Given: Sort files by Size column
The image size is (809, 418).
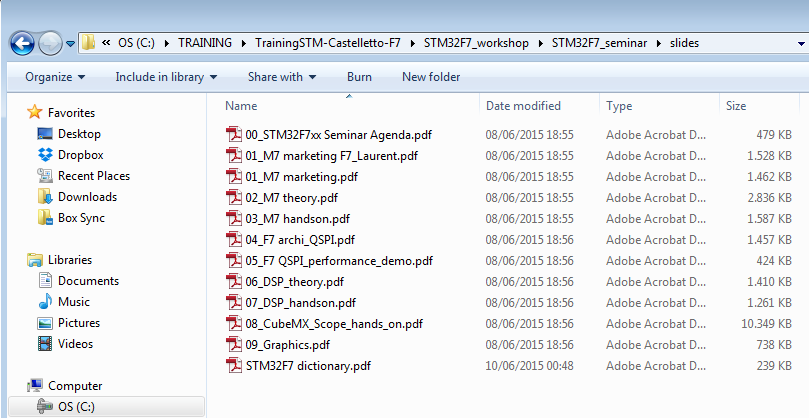Looking at the screenshot, I should (736, 106).
